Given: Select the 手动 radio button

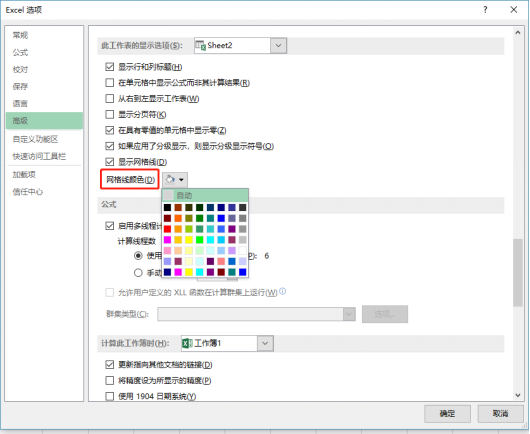Looking at the screenshot, I should coord(138,272).
